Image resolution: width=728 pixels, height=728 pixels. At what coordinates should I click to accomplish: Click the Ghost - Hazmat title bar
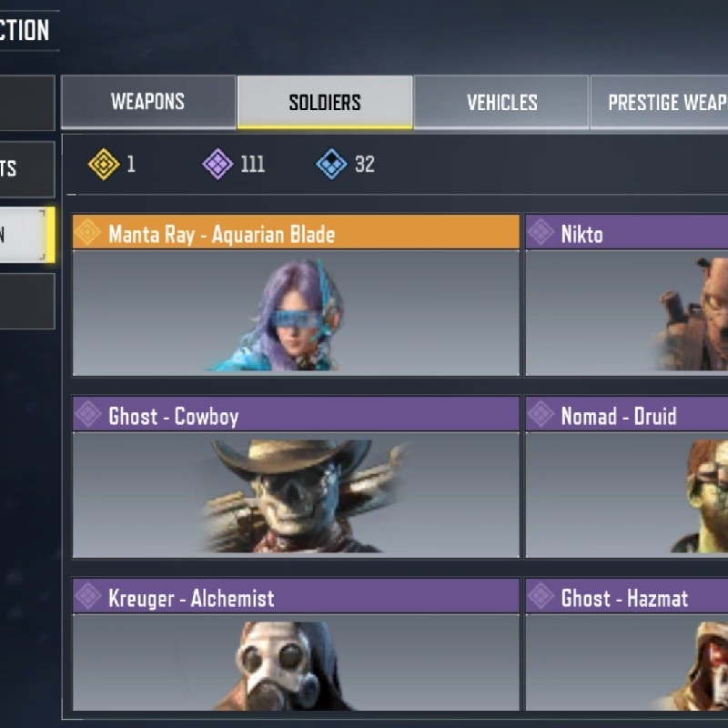pos(627,596)
